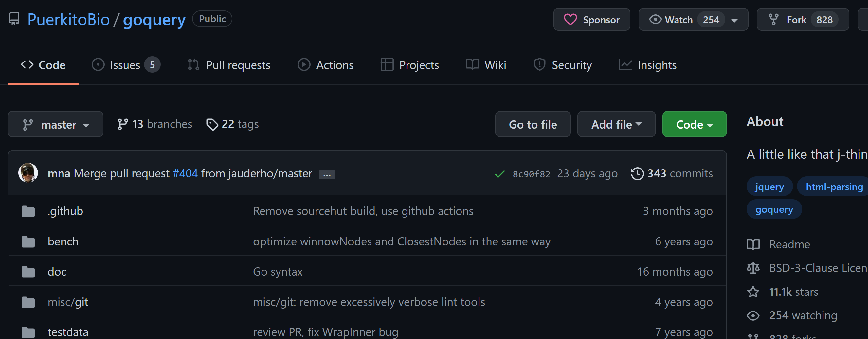Open commit hash 8c90f82
Screen dimensions: 868x339
tap(532, 174)
